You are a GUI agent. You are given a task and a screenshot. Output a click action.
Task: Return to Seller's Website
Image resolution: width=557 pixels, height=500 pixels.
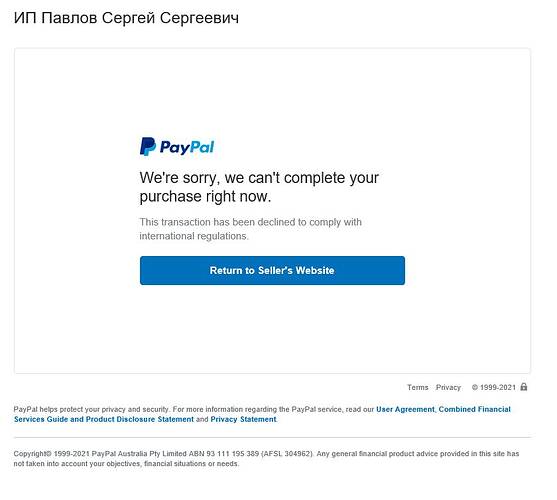(x=272, y=270)
